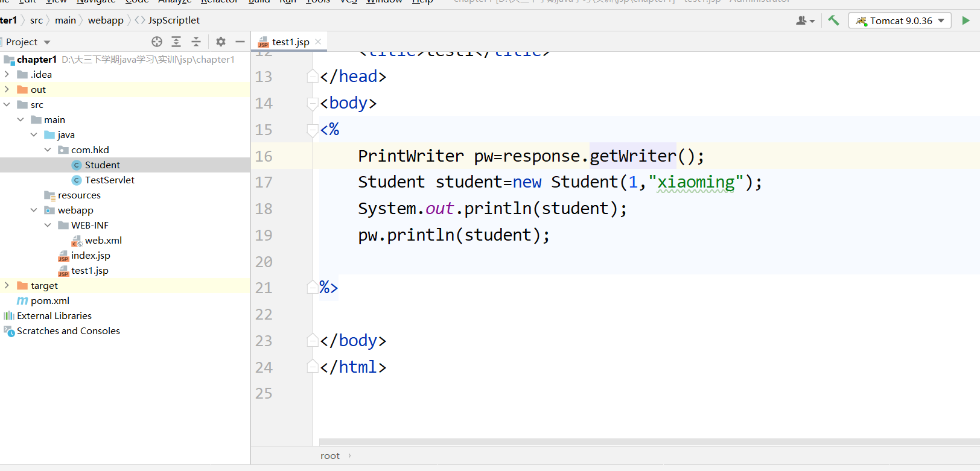Select web.xml file in tree
980x471 pixels.
click(x=125, y=240)
